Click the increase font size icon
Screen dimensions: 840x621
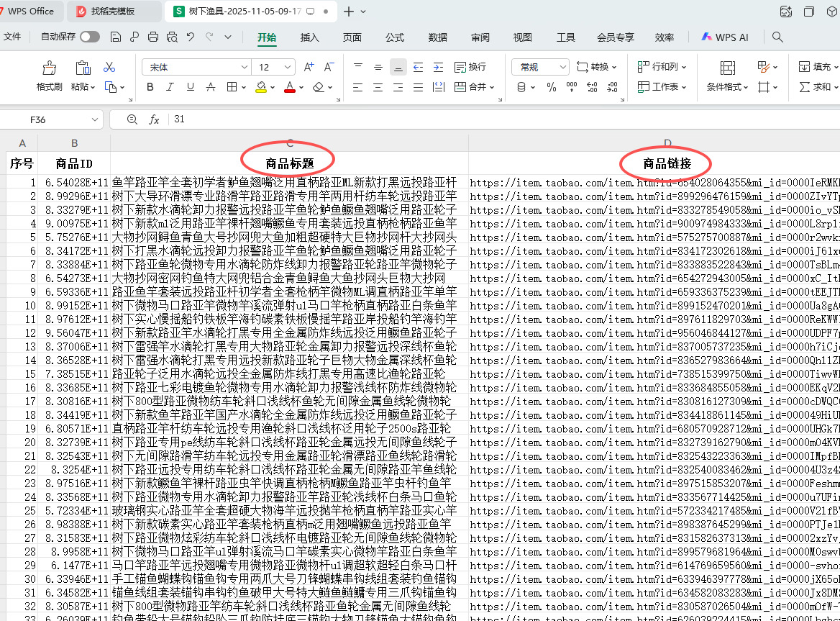point(309,67)
